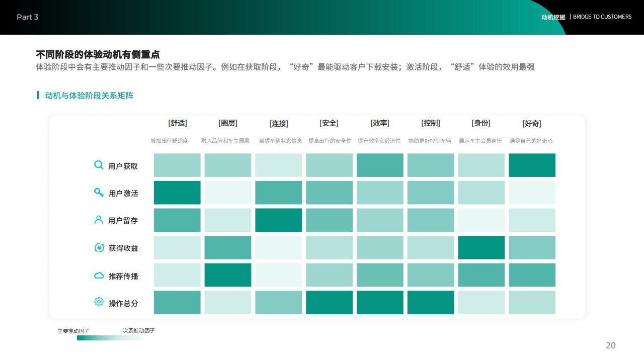Click the 主要推动因子 legend label
This screenshot has height=362, width=644.
pos(73,331)
